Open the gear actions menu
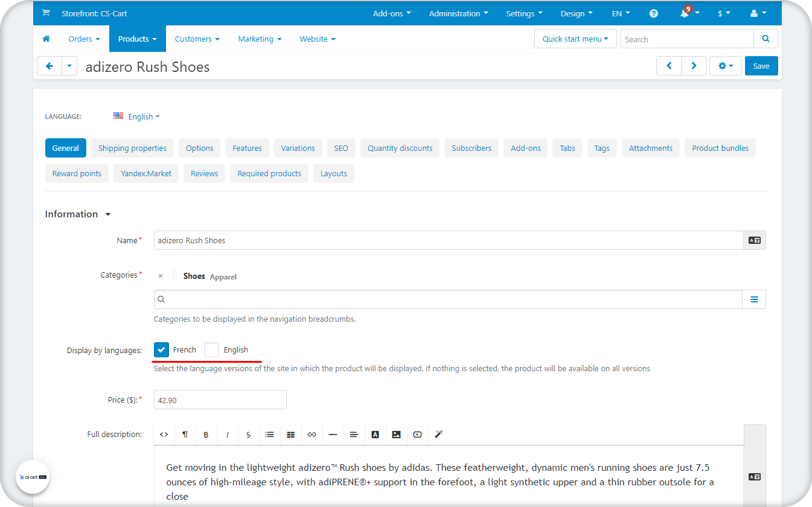The height and width of the screenshot is (507, 812). pos(725,66)
